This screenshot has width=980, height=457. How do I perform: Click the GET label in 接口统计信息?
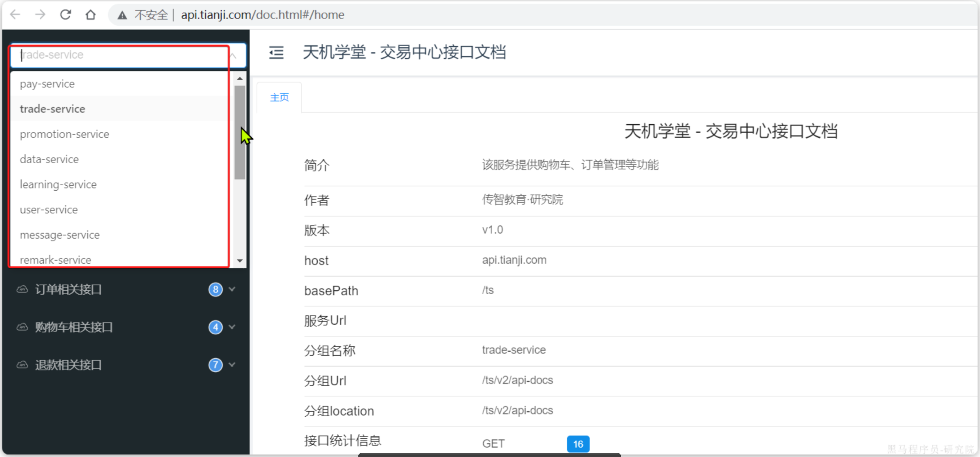(493, 444)
